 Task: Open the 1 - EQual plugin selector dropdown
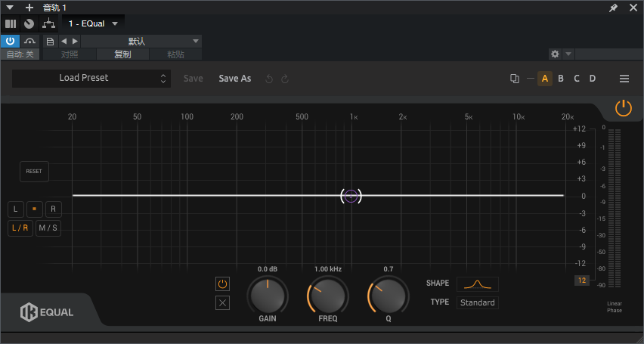[93, 24]
